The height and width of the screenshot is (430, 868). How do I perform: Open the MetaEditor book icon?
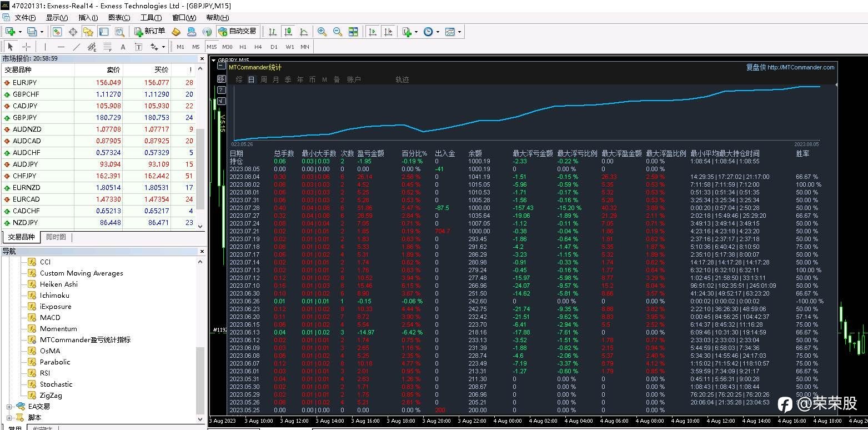point(176,32)
